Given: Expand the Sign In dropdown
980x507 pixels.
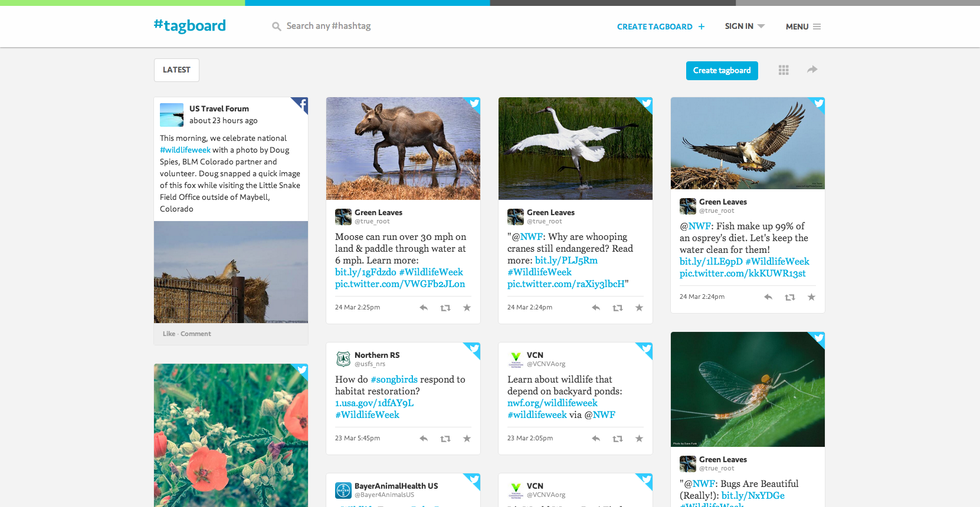Looking at the screenshot, I should coord(745,27).
